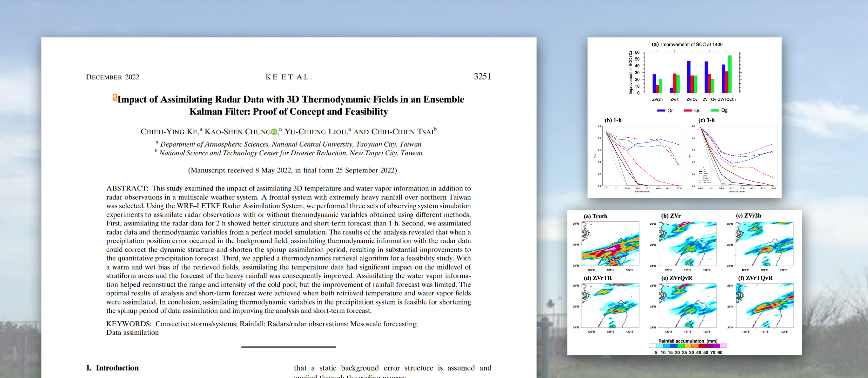The width and height of the screenshot is (868, 378).
Task: Click the ZVrT bar group label
Action: (674, 100)
